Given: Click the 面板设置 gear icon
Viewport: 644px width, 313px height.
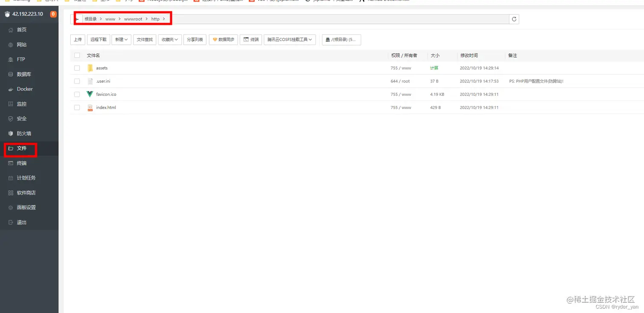Looking at the screenshot, I should [x=11, y=207].
